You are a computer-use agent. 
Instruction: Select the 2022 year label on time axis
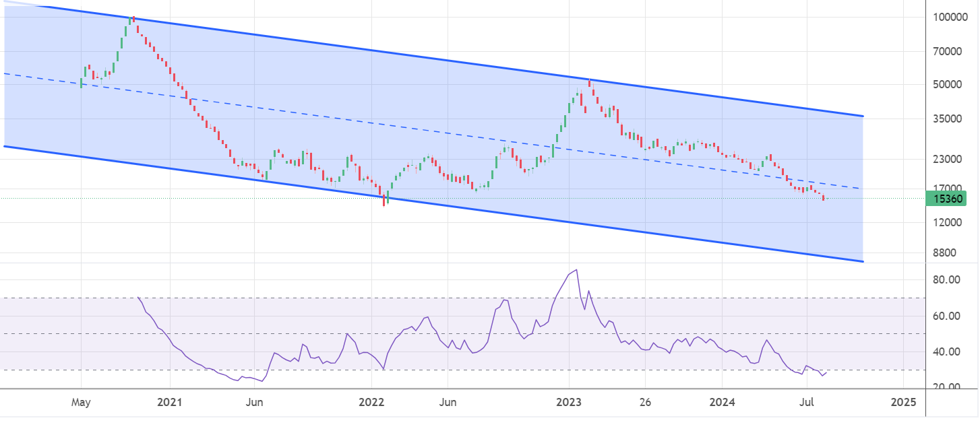pos(371,403)
